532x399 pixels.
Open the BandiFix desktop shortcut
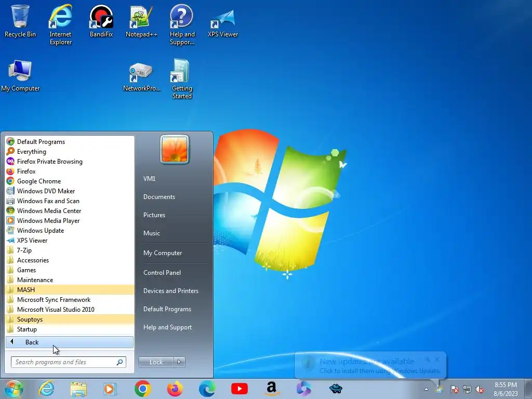(101, 21)
